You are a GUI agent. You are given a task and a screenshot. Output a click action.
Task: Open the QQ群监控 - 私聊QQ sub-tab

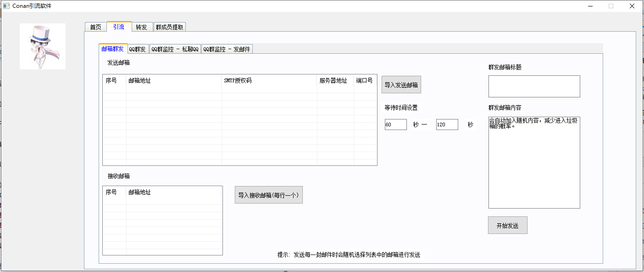(x=175, y=49)
